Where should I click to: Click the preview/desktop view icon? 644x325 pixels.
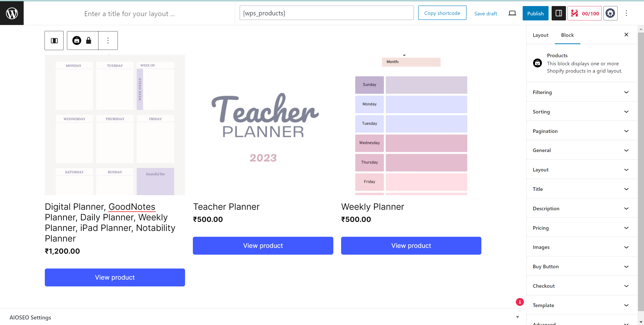pos(512,13)
